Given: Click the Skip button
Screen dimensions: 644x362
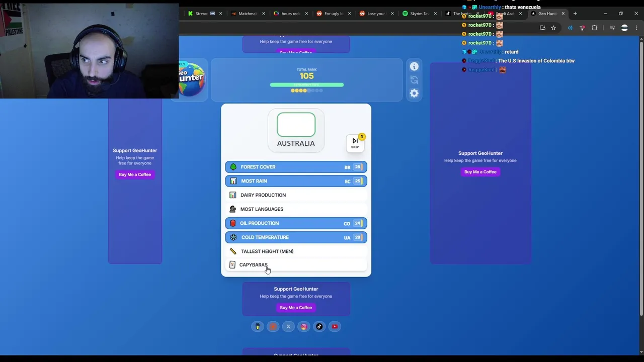Looking at the screenshot, I should point(355,143).
